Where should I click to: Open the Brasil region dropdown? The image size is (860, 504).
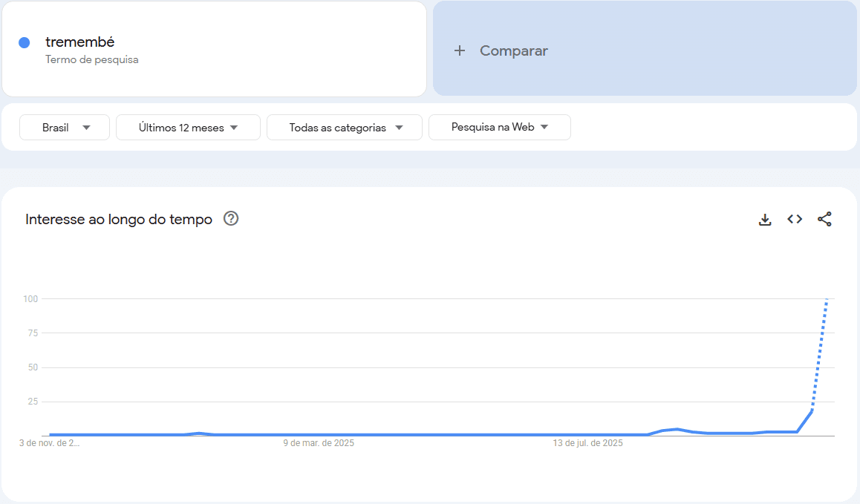(65, 128)
